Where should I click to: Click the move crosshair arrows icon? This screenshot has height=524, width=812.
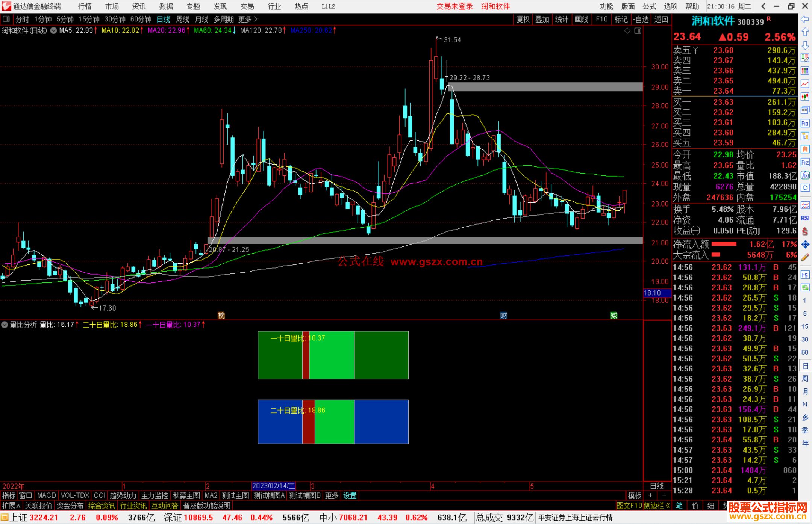click(805, 245)
